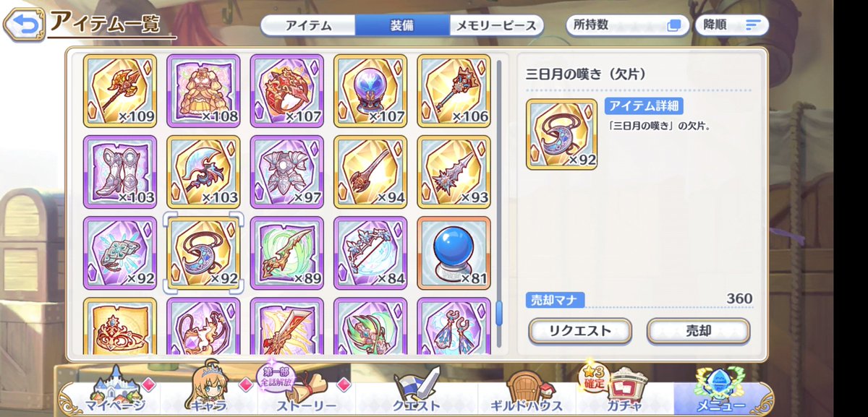Choose the blue orb item ×81

(454, 252)
